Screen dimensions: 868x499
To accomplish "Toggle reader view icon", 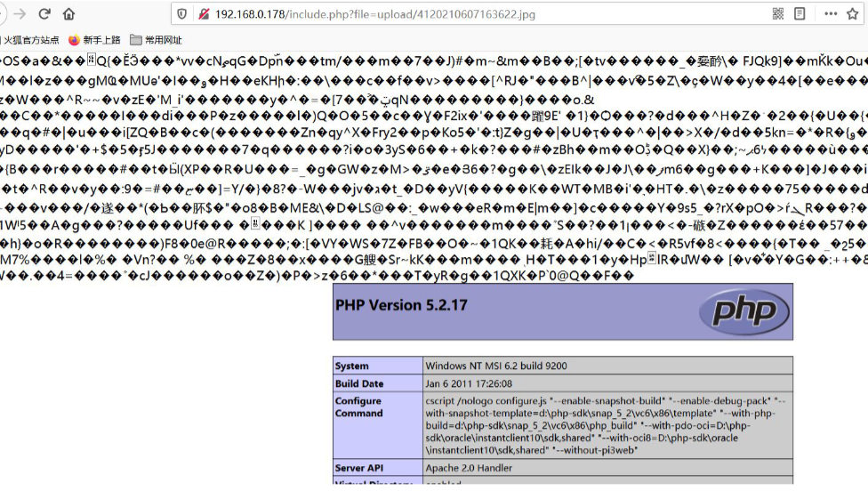I will coord(800,14).
